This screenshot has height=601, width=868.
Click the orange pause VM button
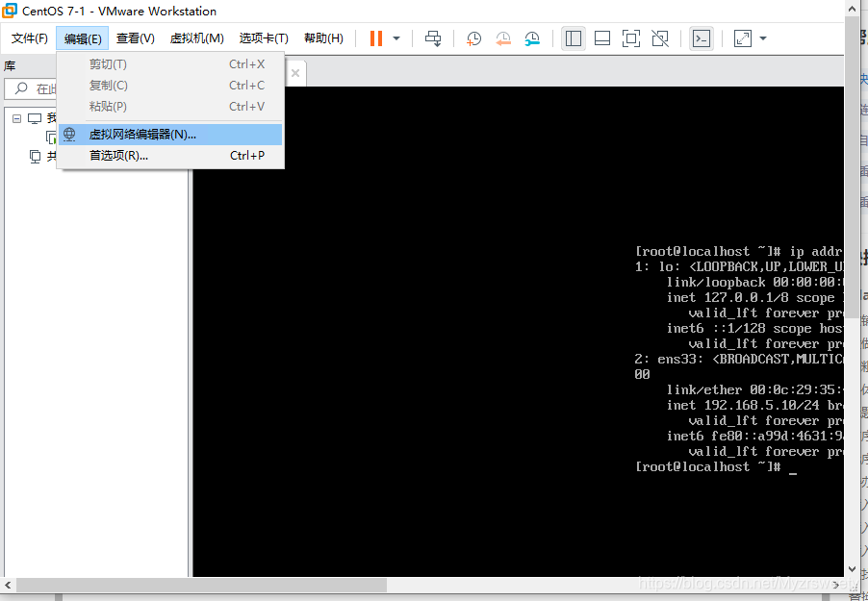(376, 38)
